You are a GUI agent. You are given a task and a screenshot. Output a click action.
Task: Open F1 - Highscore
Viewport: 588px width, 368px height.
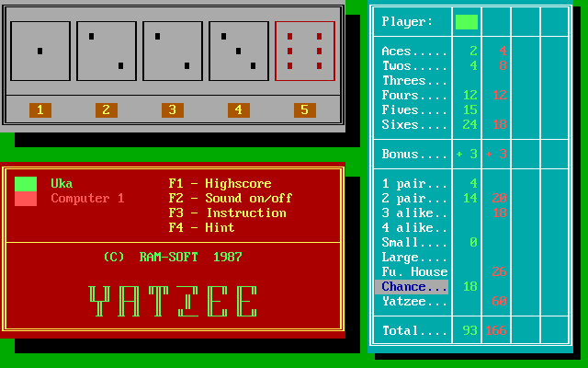[220, 184]
